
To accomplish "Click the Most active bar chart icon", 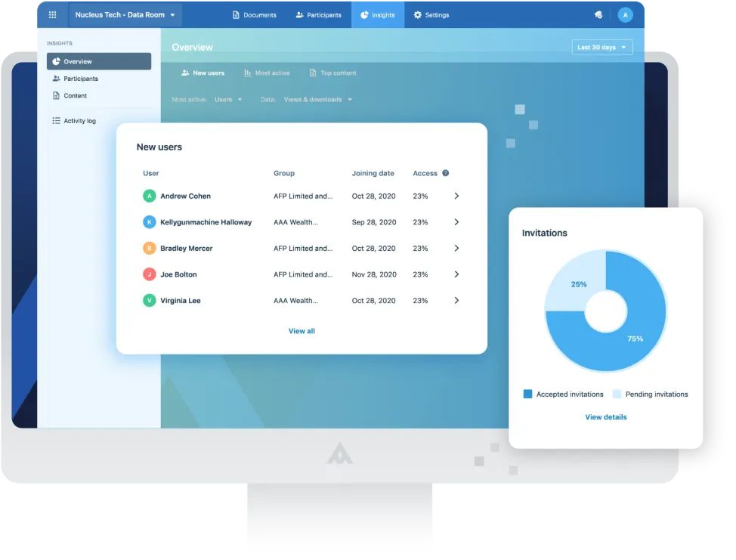I will 247,73.
